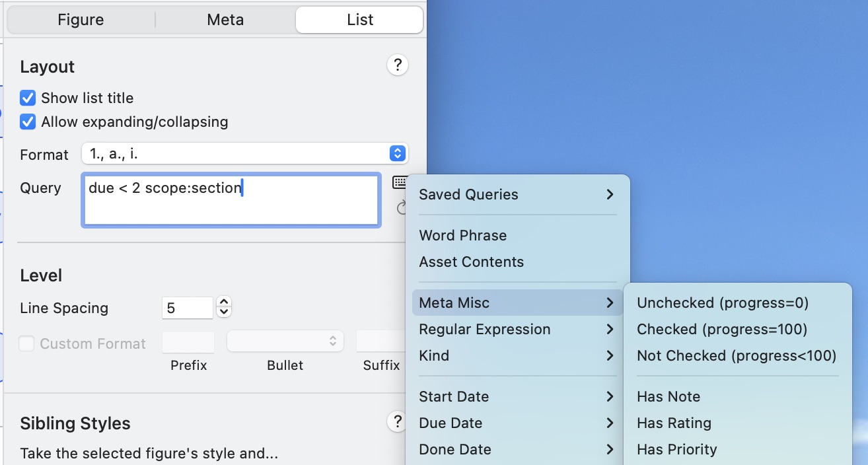Select Has Note in submenu
The width and height of the screenshot is (868, 465).
click(669, 397)
